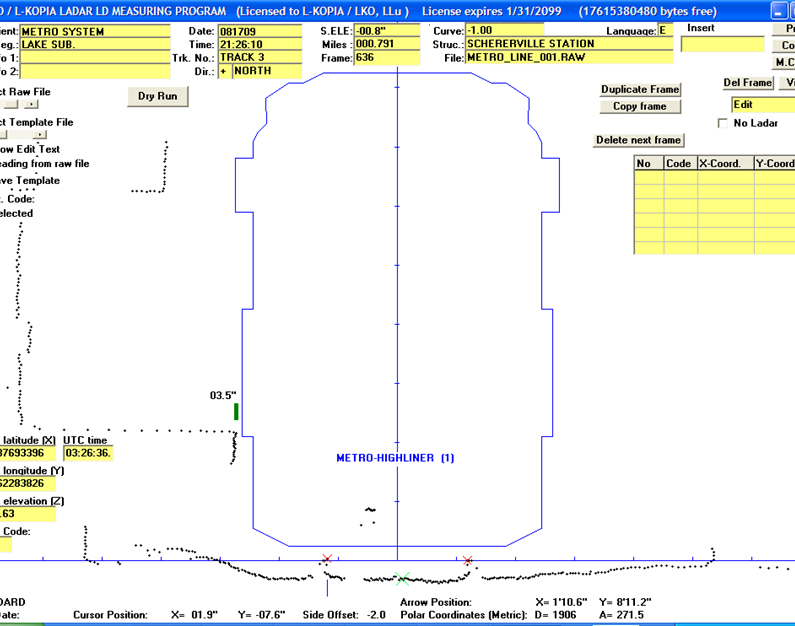Click the X-Coord. column header
The width and height of the screenshot is (795, 626).
coord(726,163)
